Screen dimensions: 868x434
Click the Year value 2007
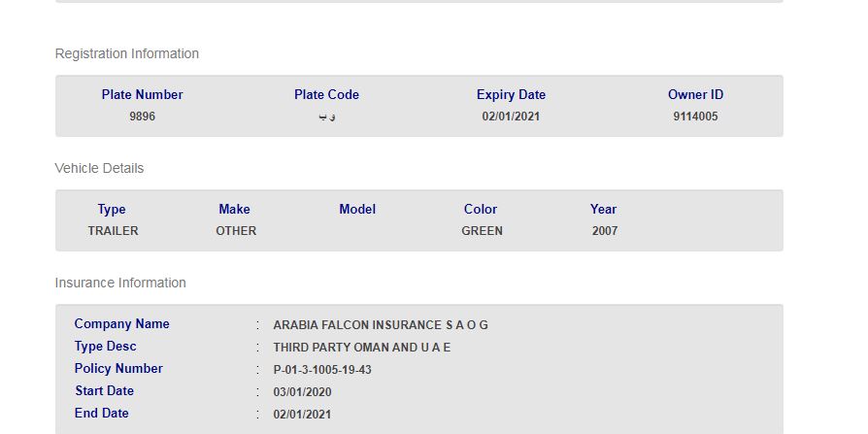click(x=604, y=231)
